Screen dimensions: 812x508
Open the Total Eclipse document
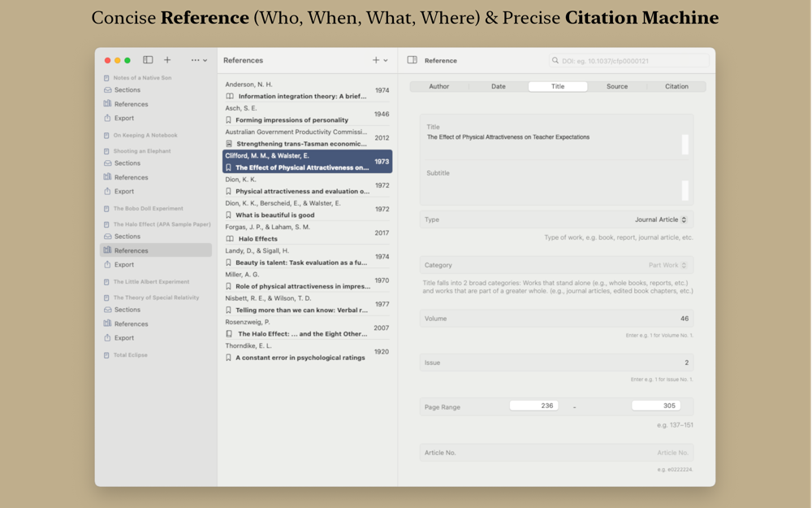pos(131,355)
